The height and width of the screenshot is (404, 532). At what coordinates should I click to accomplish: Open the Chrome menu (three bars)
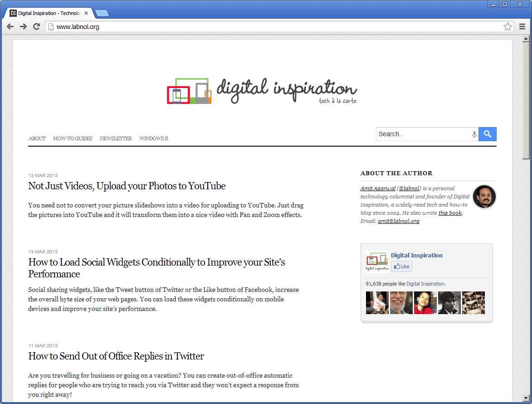click(x=522, y=26)
